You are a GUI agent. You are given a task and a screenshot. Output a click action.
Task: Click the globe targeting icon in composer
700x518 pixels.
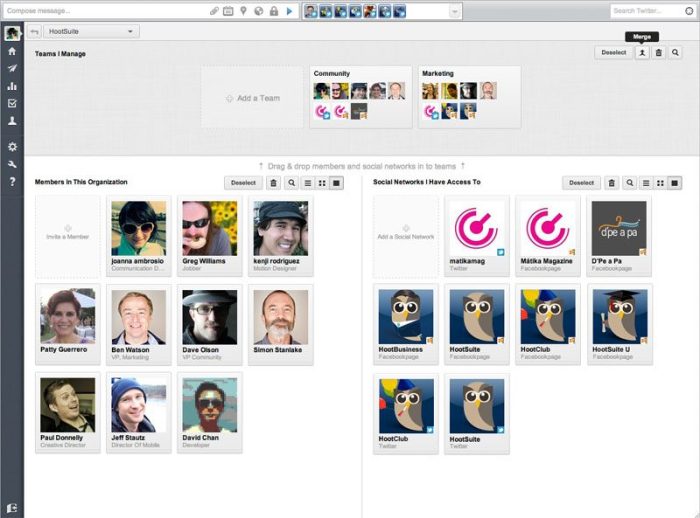coord(258,11)
